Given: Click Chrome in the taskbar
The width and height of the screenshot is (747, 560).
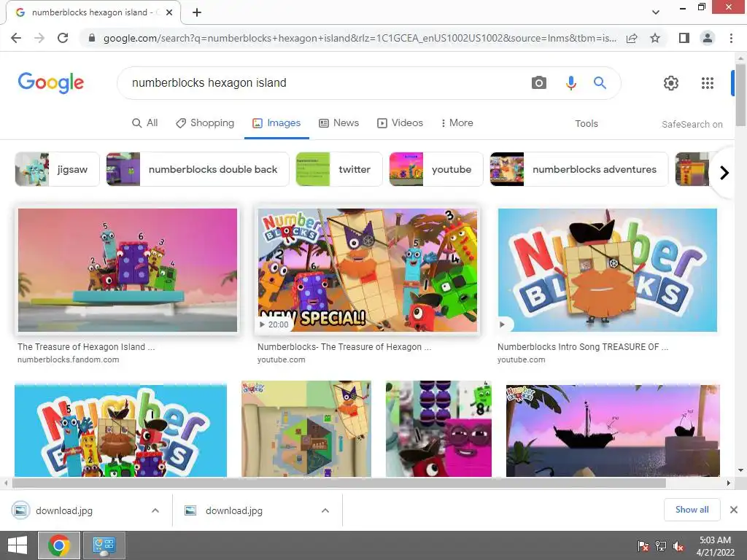Looking at the screenshot, I should tap(59, 545).
